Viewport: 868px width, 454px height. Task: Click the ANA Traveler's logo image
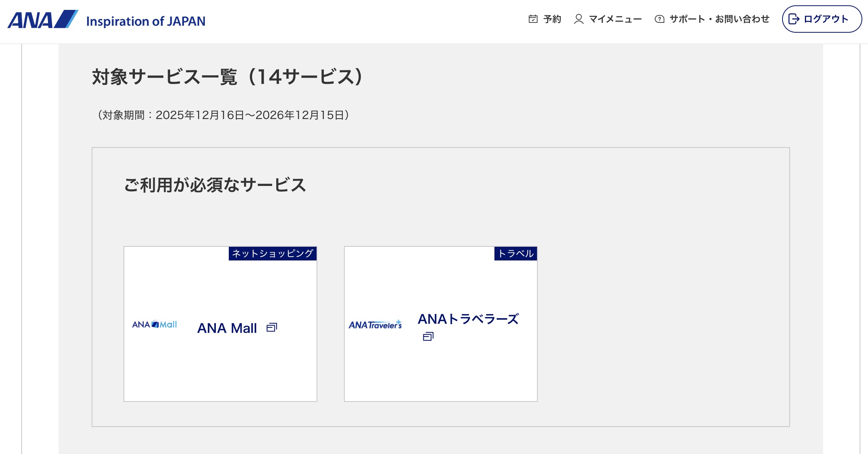click(x=375, y=325)
